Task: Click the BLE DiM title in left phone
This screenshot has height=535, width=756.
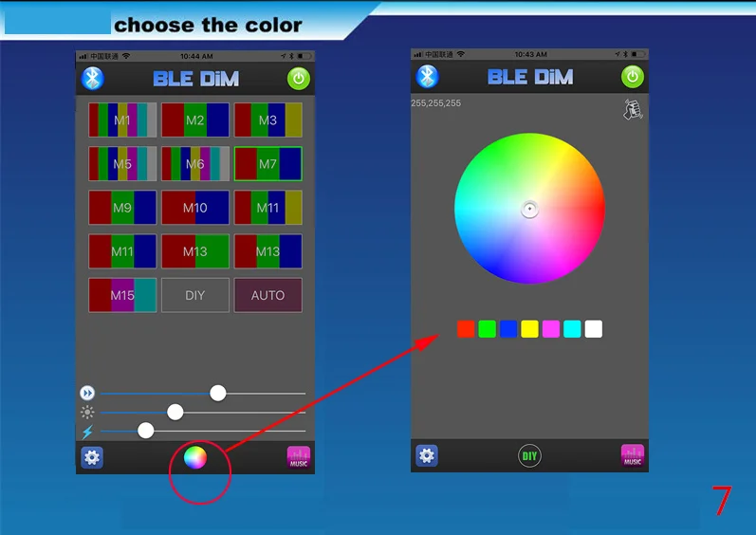Action: tap(195, 79)
